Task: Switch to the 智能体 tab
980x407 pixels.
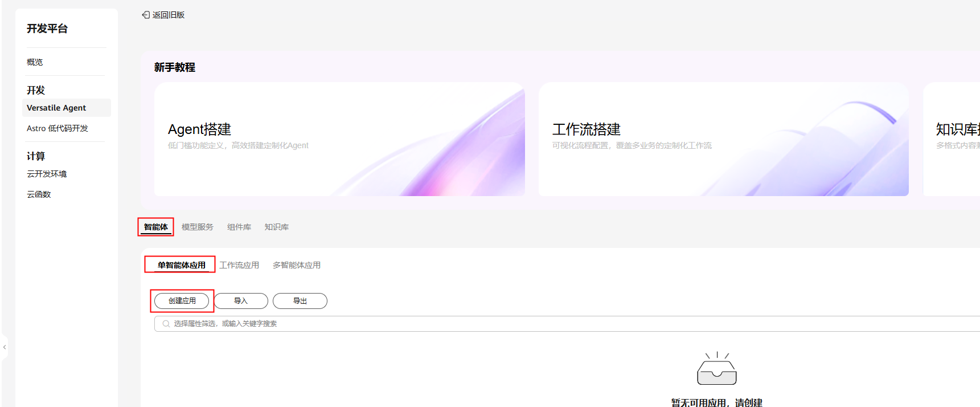Action: [x=155, y=227]
